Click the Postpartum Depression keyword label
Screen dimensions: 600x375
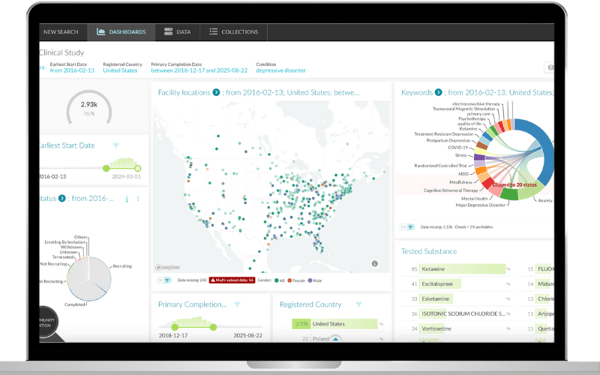[x=448, y=140]
